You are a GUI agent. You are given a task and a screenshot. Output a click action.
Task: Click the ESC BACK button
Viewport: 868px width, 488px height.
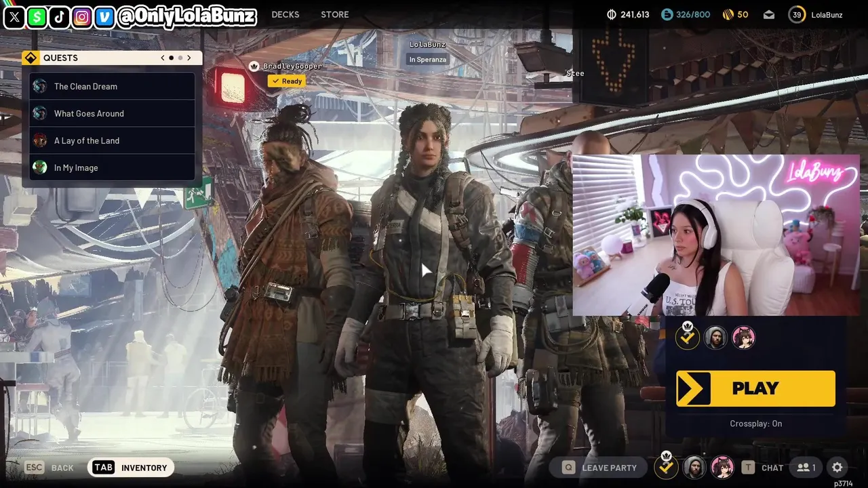tap(49, 468)
